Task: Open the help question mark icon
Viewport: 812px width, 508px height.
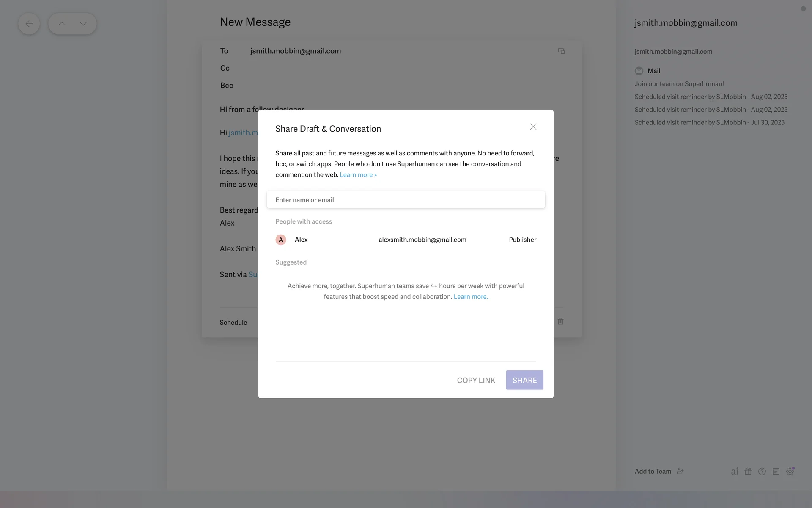Action: point(762,471)
